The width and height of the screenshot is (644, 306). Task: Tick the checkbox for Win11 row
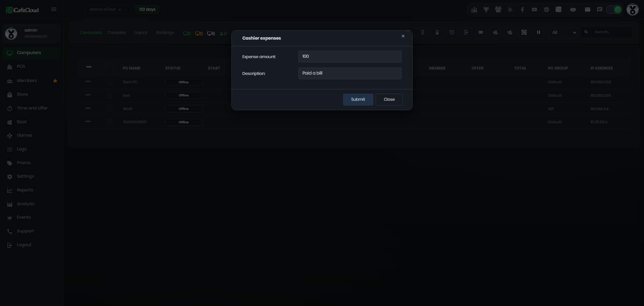click(x=109, y=109)
